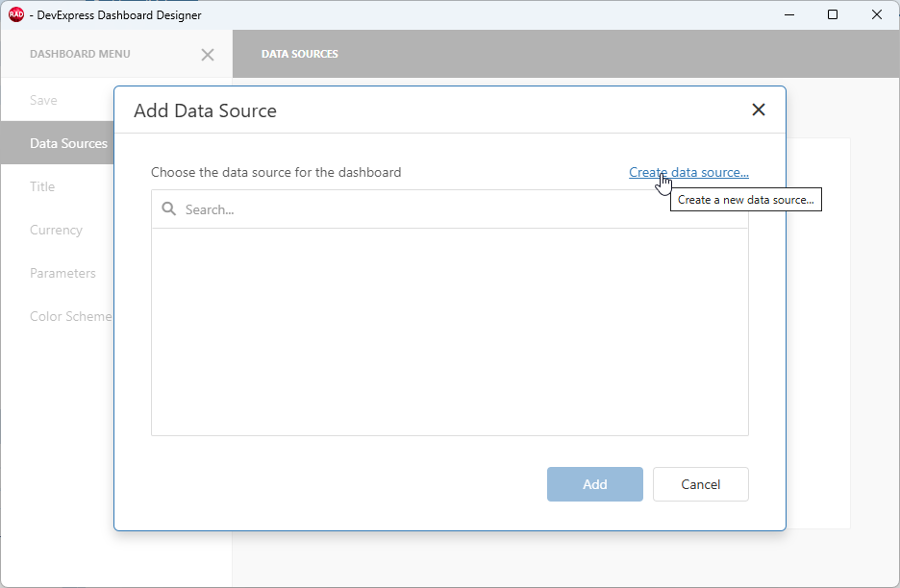
Task: Select Parameters from the sidebar menu
Action: (62, 273)
